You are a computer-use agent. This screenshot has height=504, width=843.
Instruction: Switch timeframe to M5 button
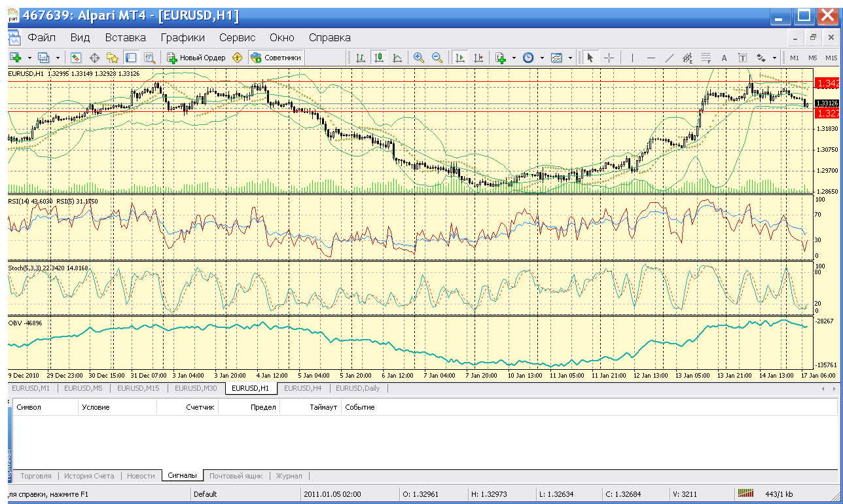812,58
